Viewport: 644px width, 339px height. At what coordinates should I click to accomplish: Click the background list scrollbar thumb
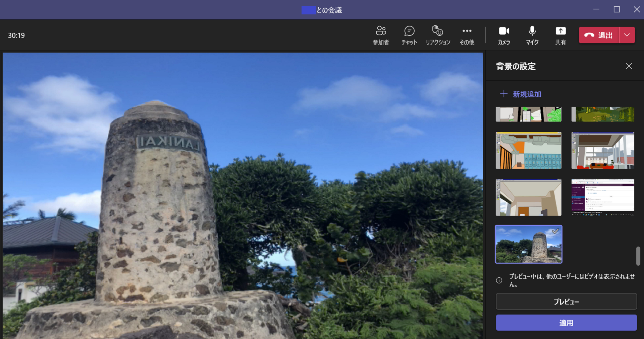click(638, 256)
